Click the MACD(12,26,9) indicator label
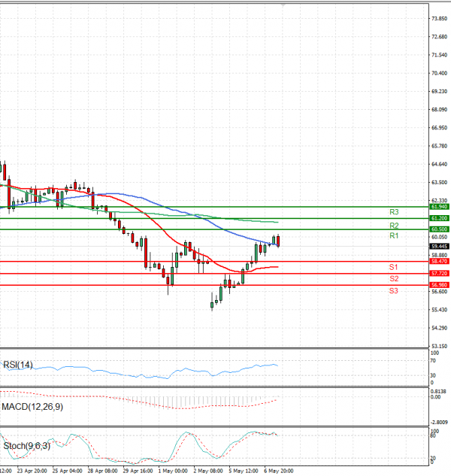Screen dimensions: 451x476 [x=32, y=407]
